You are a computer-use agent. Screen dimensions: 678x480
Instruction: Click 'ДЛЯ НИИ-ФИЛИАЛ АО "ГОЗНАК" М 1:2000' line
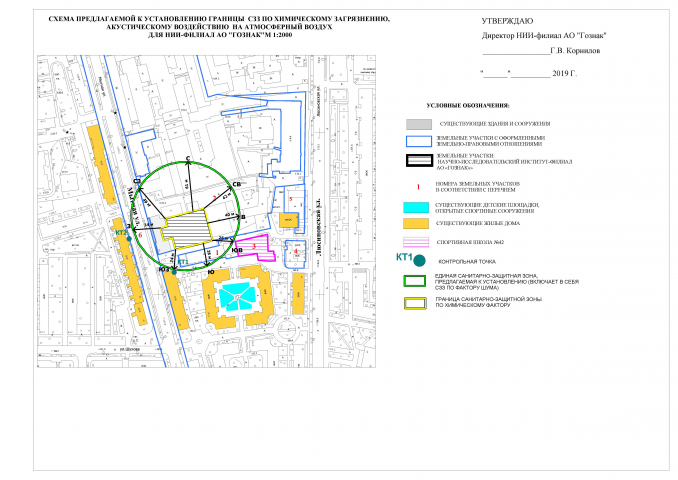click(220, 35)
